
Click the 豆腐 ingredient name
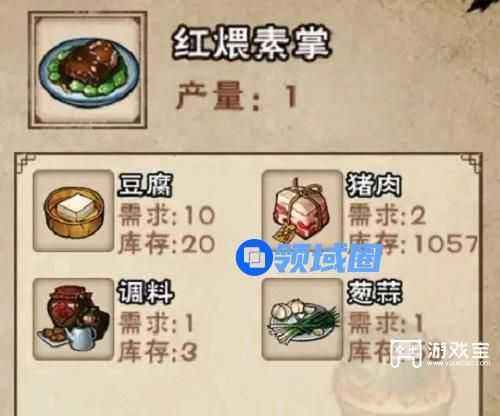(x=145, y=185)
